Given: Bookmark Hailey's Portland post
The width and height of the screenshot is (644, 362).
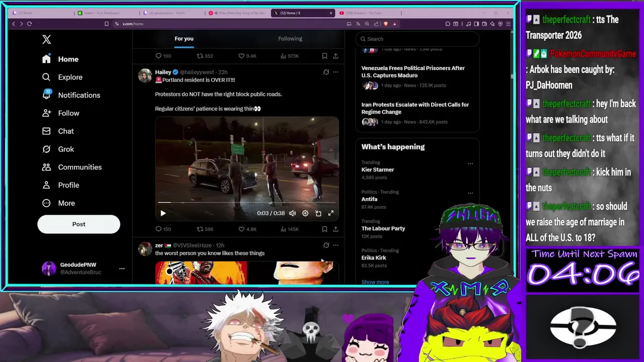Looking at the screenshot, I should (x=325, y=229).
